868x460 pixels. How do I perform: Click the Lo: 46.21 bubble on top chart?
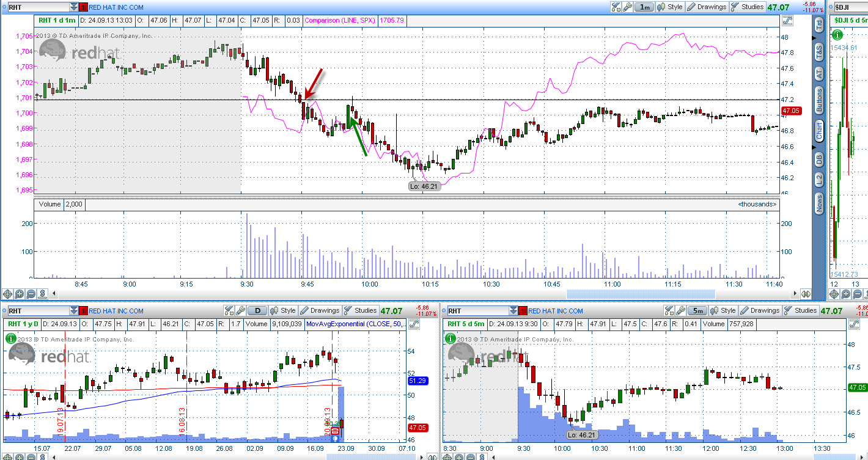pos(424,186)
